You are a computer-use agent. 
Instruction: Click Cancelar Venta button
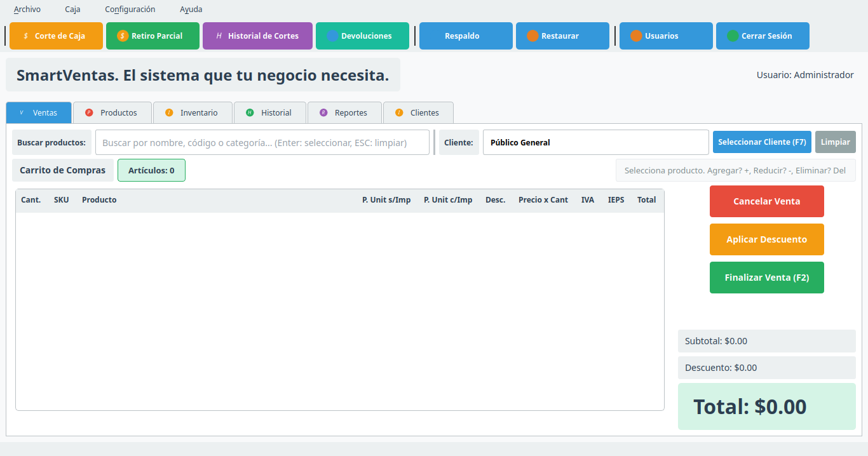pyautogui.click(x=767, y=201)
